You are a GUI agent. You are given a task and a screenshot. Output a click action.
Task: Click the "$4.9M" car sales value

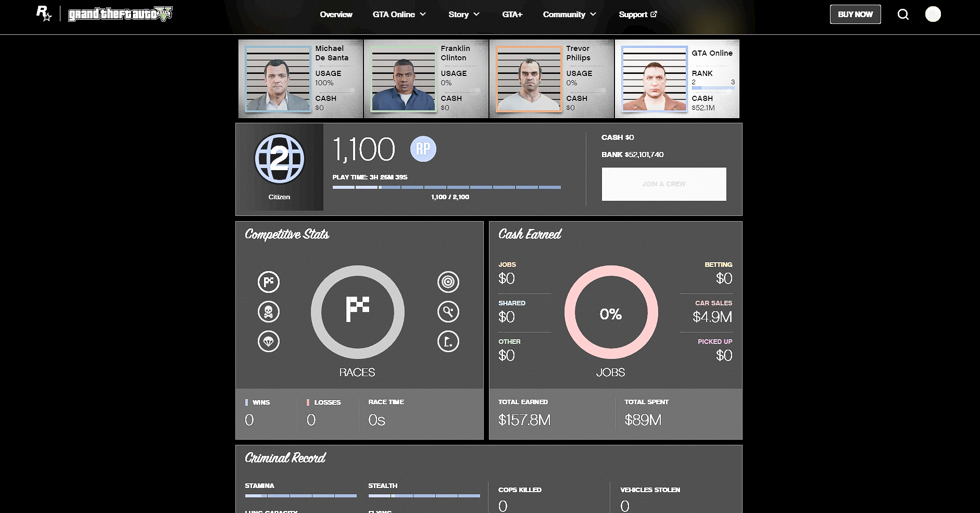[712, 317]
